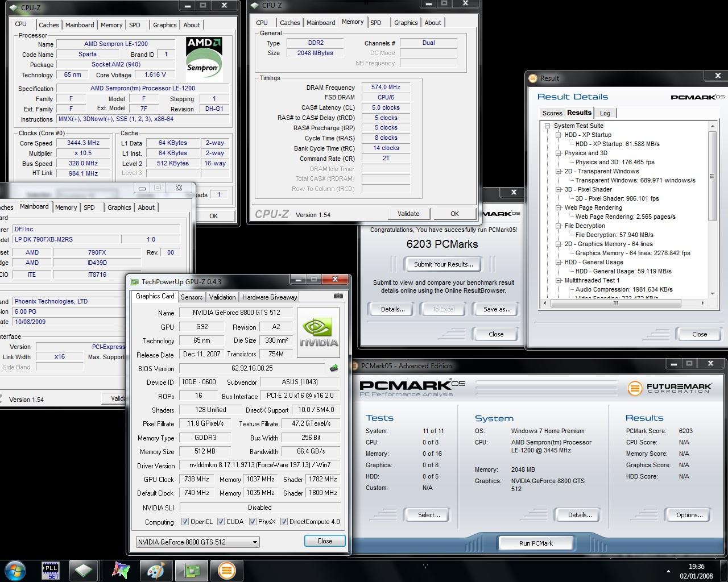Click Select button under Tests

pos(429,515)
